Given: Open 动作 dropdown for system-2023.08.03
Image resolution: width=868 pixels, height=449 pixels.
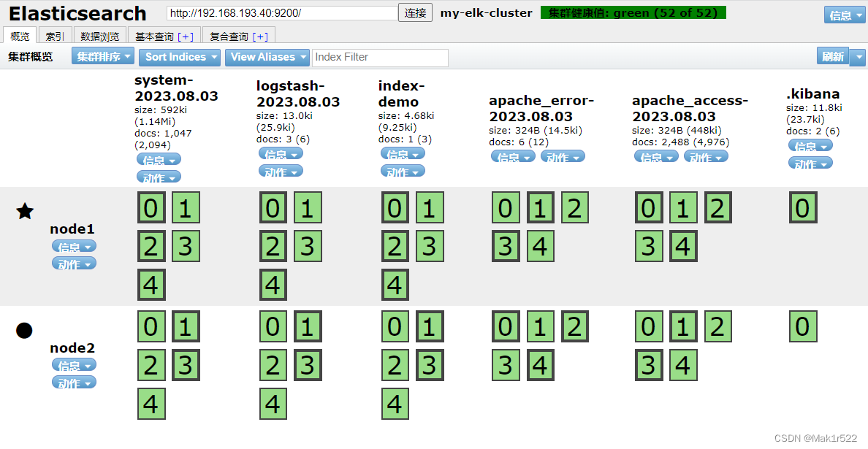Looking at the screenshot, I should tap(159, 177).
